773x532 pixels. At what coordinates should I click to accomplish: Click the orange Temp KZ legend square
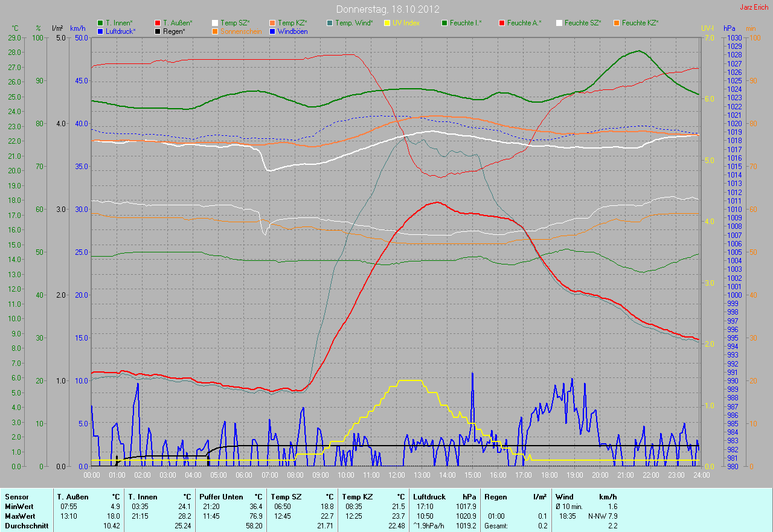[272, 23]
